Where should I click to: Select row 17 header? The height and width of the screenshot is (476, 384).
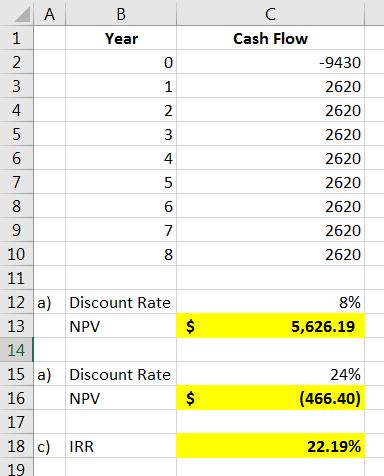(16, 422)
